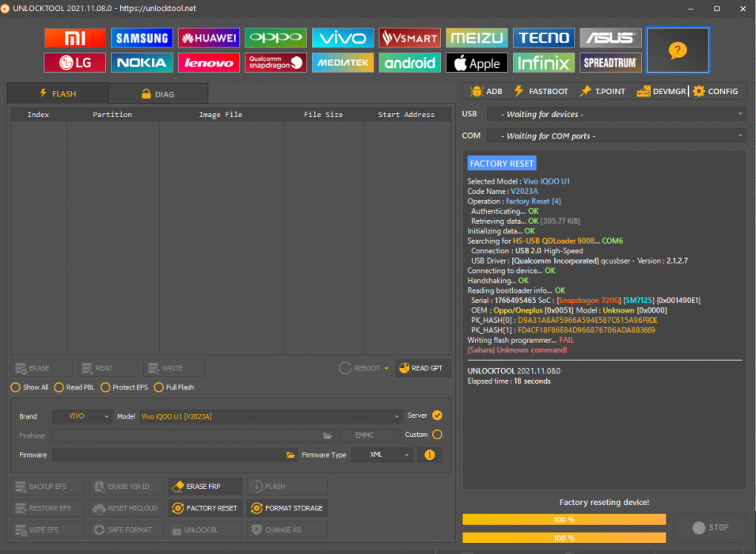The width and height of the screenshot is (756, 554).
Task: Open the Spreadtrum section
Action: coord(611,63)
